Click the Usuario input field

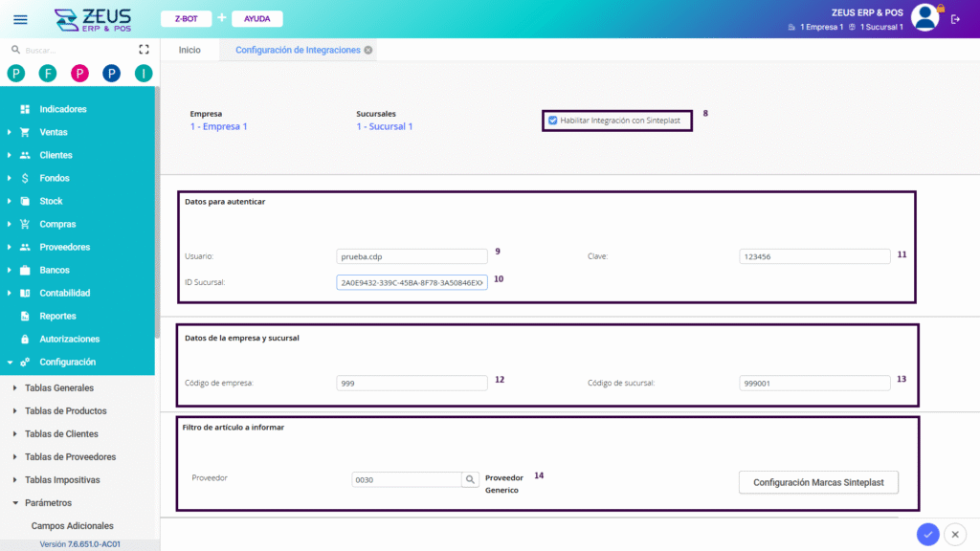[412, 256]
